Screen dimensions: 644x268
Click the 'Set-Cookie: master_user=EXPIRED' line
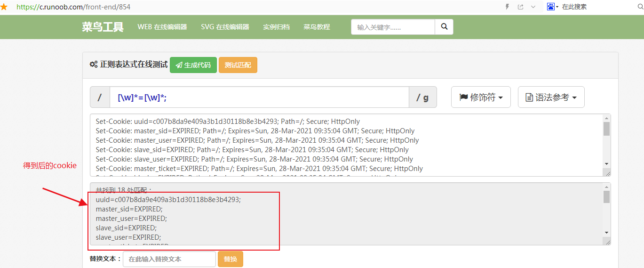point(257,140)
